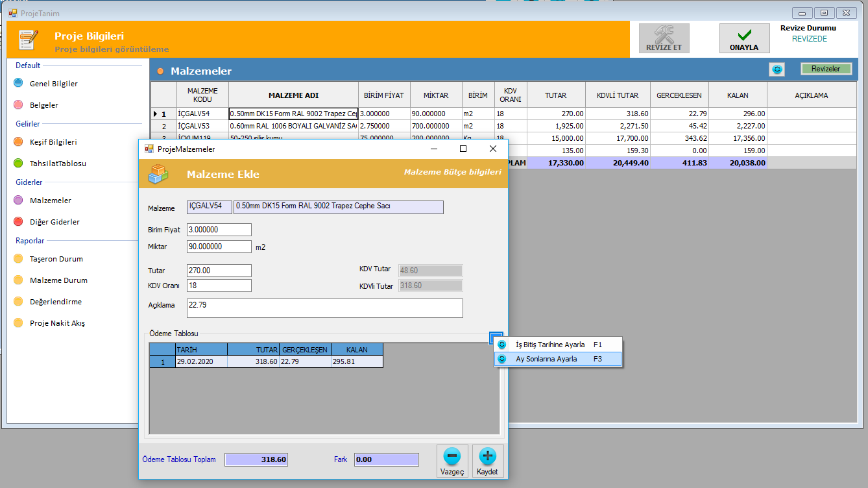Viewport: 868px width, 488px height.
Task: Click the KDV Oranı input field
Action: (x=219, y=286)
